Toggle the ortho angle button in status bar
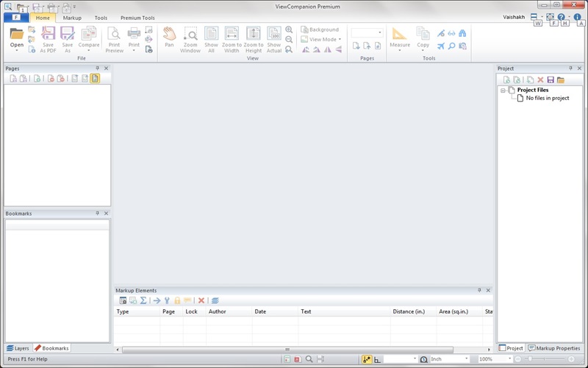 tap(377, 359)
